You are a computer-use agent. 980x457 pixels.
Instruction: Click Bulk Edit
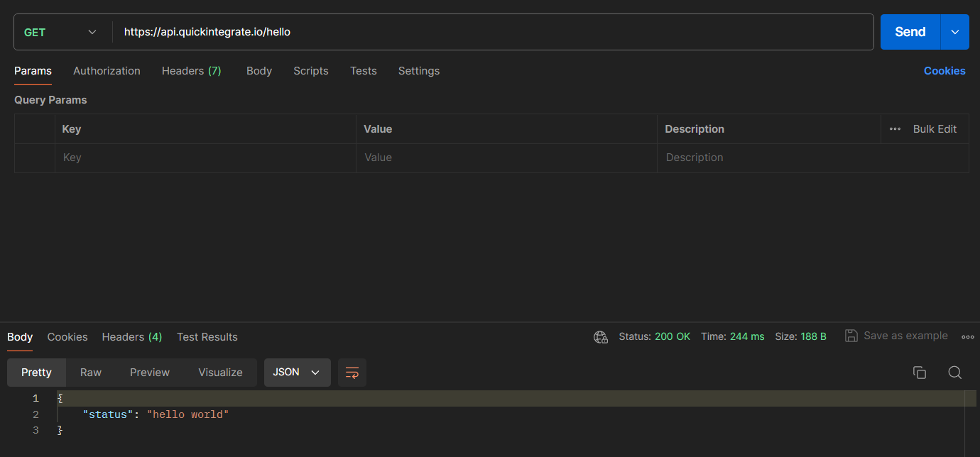pos(935,129)
